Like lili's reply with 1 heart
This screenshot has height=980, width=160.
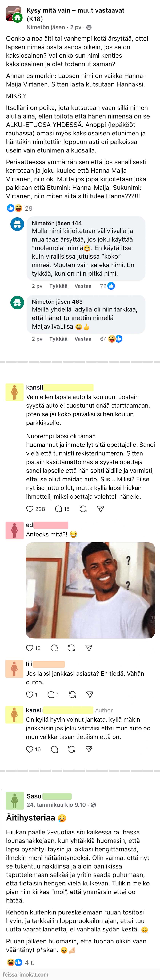pyautogui.click(x=30, y=695)
